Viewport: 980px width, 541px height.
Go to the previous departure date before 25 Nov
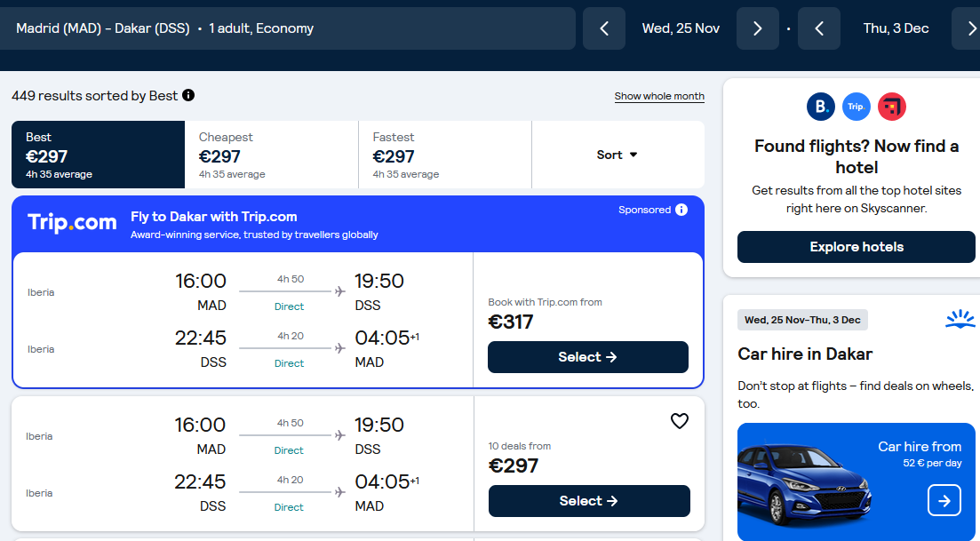tap(604, 28)
